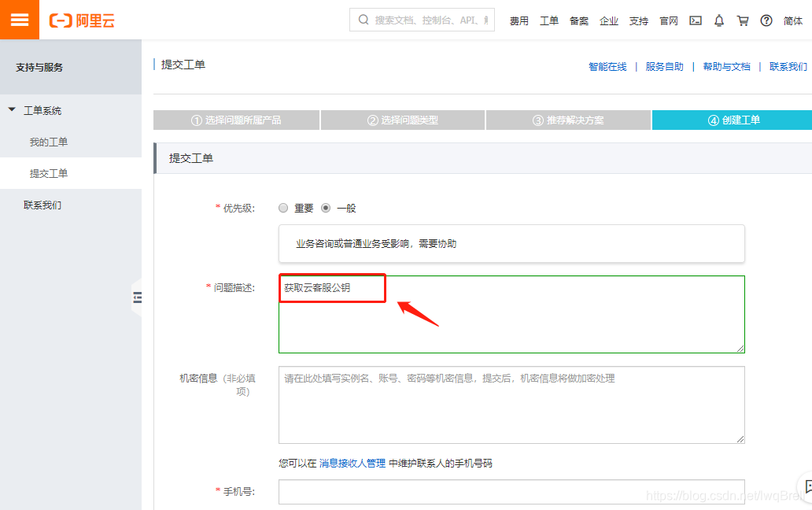Click the 手机号 input field
The width and height of the screenshot is (812, 510).
[511, 491]
